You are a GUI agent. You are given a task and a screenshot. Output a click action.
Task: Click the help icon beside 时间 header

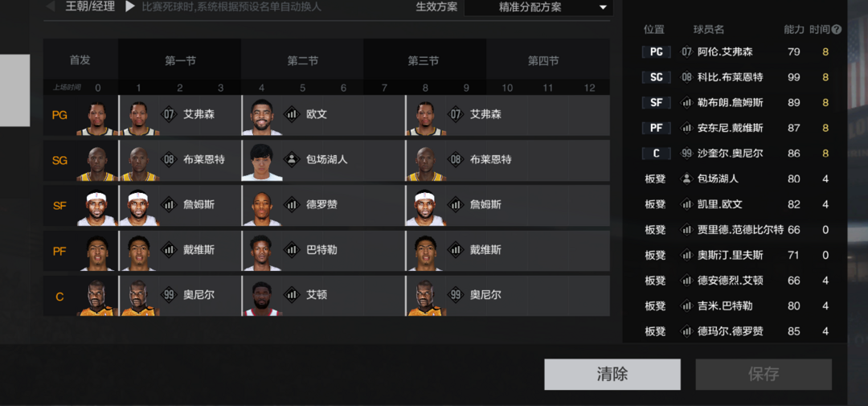(x=837, y=30)
